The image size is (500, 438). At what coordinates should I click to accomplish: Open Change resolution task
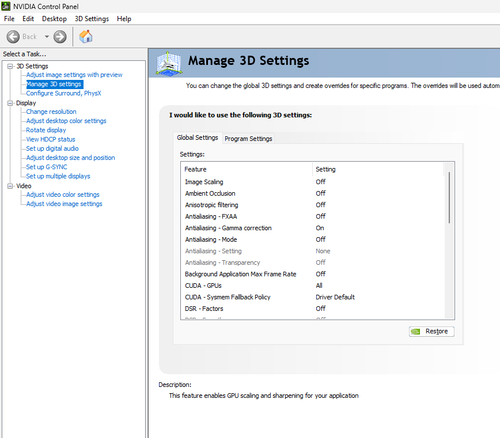point(51,112)
